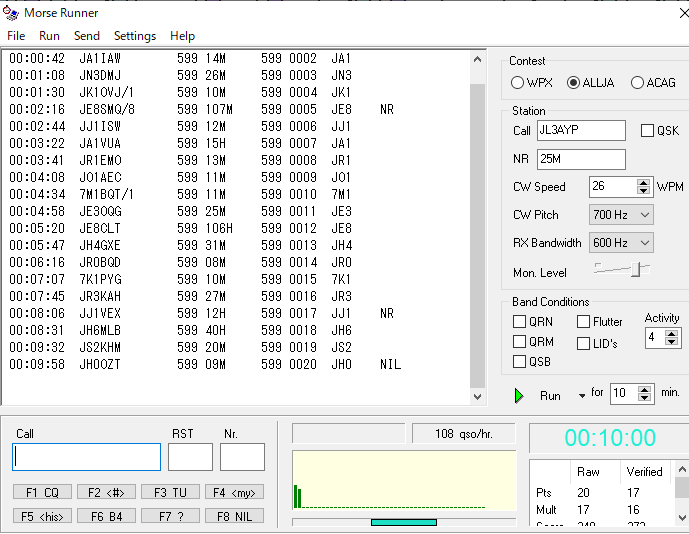The image size is (689, 534).
Task: Enable the Flutter band condition
Action: pyautogui.click(x=583, y=322)
